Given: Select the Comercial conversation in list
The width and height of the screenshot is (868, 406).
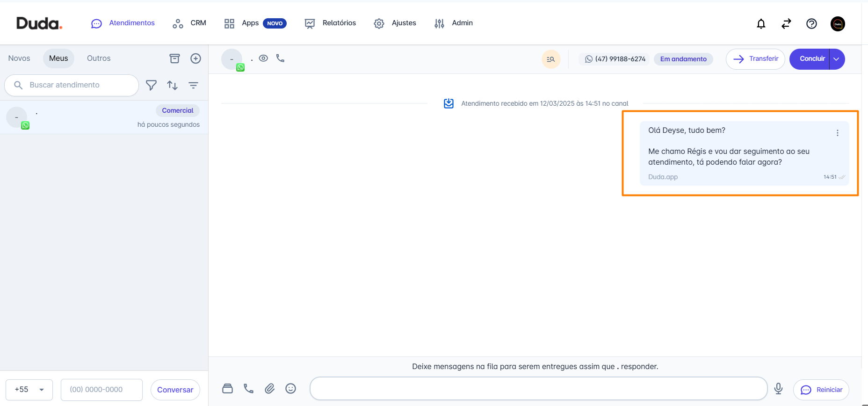Looking at the screenshot, I should [104, 117].
